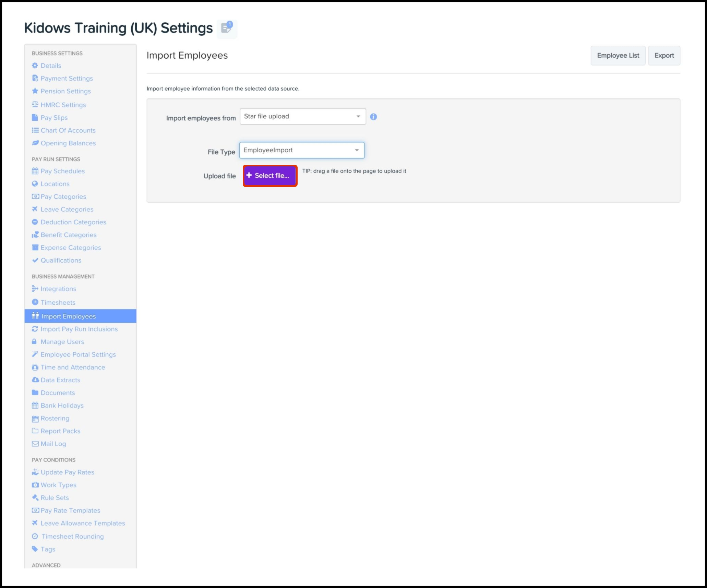Expand the File Type dropdown

tap(302, 150)
